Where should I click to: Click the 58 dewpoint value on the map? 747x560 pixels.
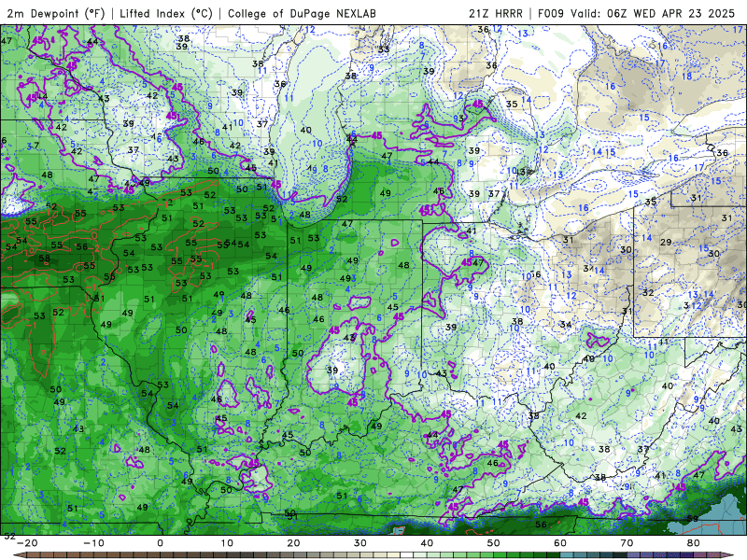[x=44, y=259]
